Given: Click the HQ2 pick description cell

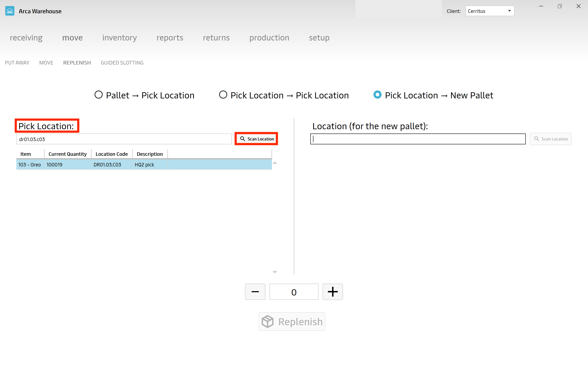Looking at the screenshot, I should 150,165.
